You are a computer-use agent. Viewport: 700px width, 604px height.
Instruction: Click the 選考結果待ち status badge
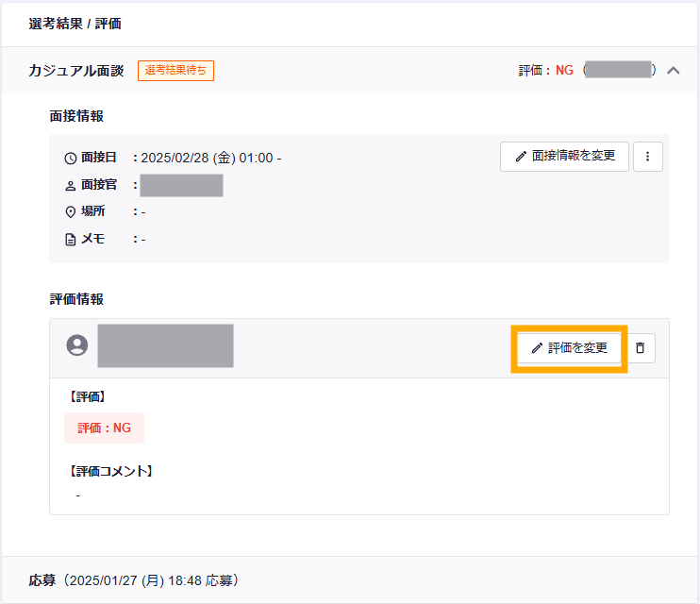(x=175, y=71)
